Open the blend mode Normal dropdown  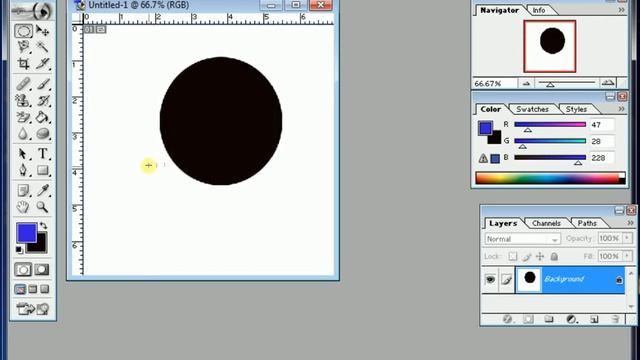(523, 239)
